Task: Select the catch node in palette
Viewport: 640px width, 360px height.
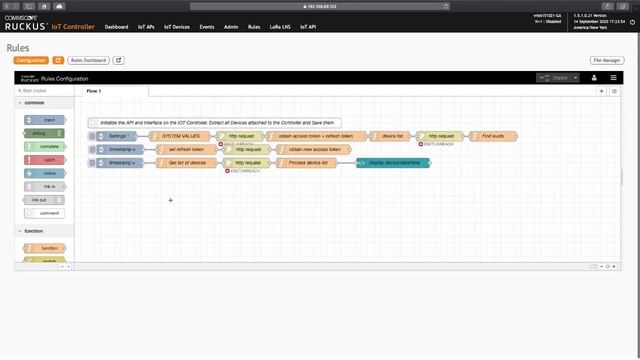Action: pyautogui.click(x=44, y=160)
